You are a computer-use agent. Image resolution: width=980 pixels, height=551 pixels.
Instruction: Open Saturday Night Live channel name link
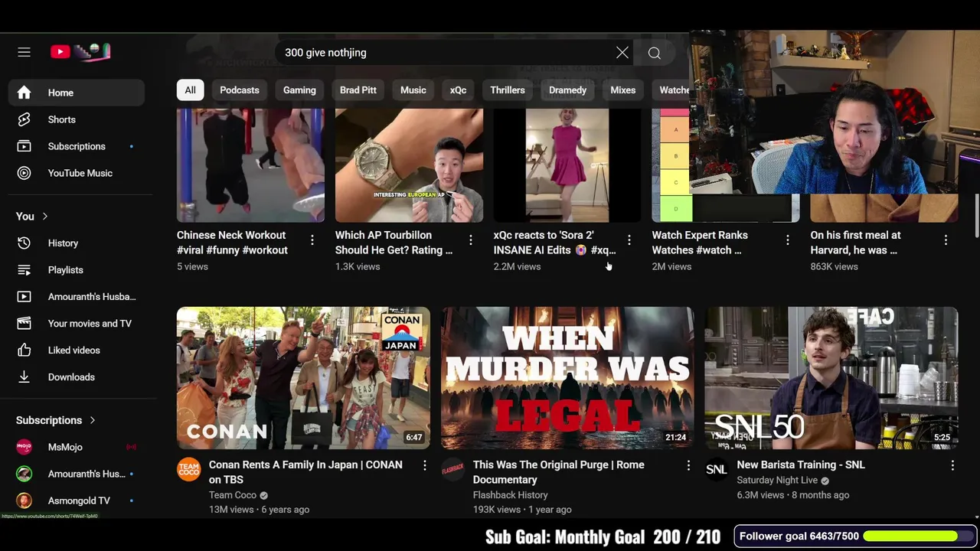[777, 480]
